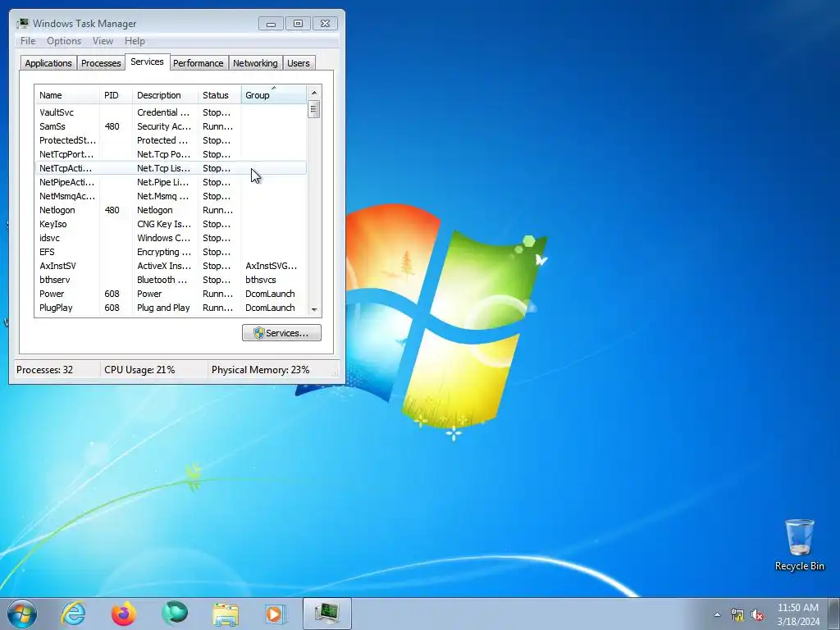Open Windows Media Player taskbar icon

point(276,614)
